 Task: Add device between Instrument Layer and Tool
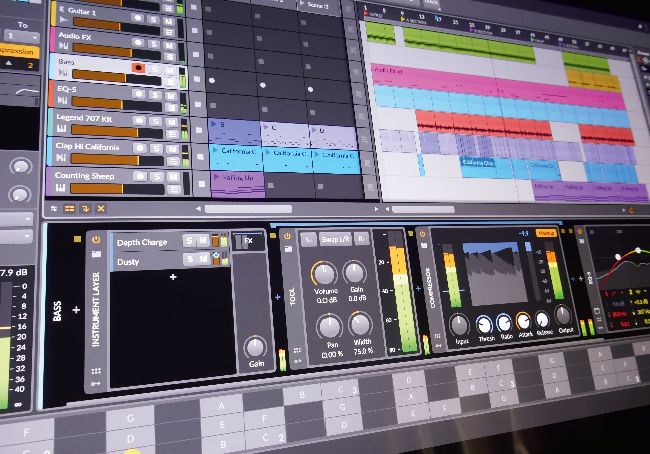pyautogui.click(x=278, y=297)
